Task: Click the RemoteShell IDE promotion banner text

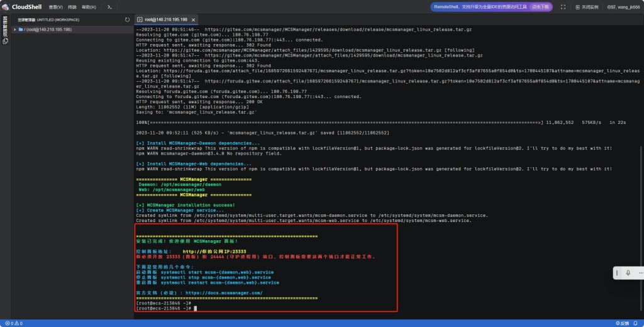Action: pyautogui.click(x=480, y=7)
